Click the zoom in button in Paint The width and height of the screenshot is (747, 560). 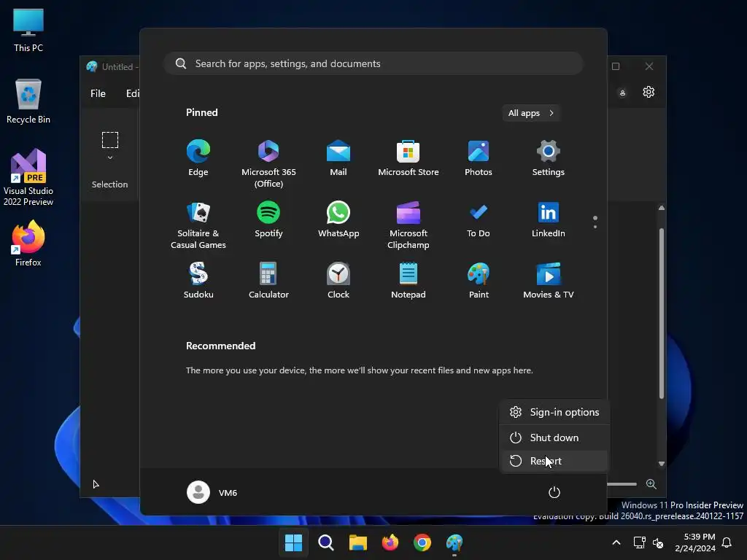tap(651, 484)
